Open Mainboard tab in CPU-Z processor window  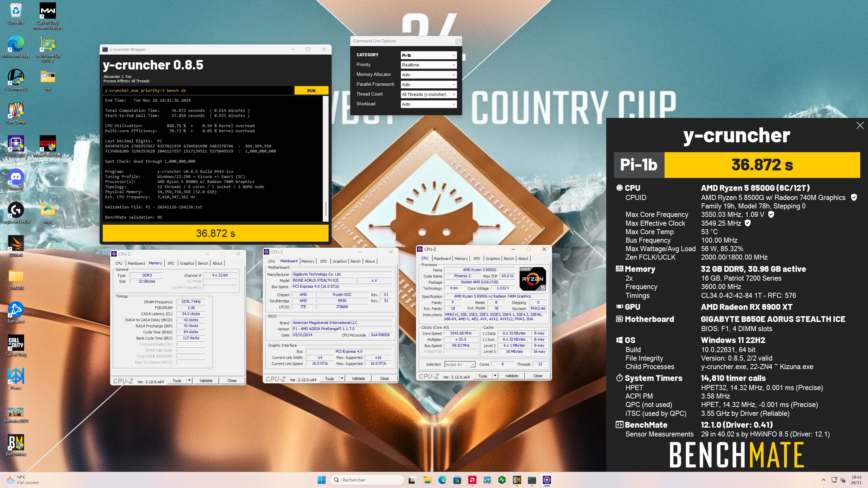click(x=442, y=259)
